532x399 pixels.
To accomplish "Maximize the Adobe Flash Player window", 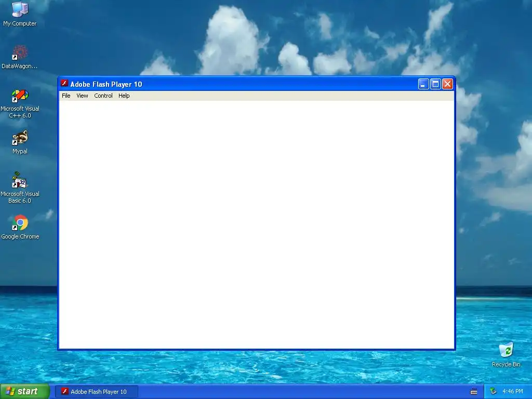I will coord(435,84).
